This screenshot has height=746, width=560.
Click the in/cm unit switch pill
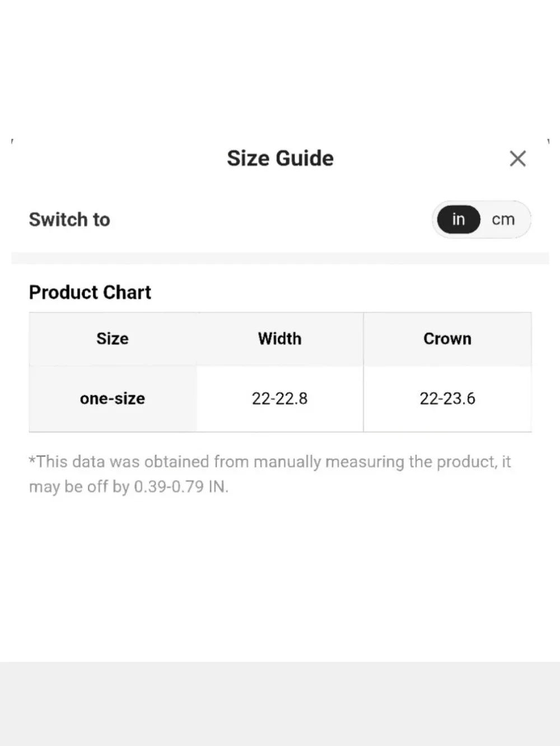point(481,219)
